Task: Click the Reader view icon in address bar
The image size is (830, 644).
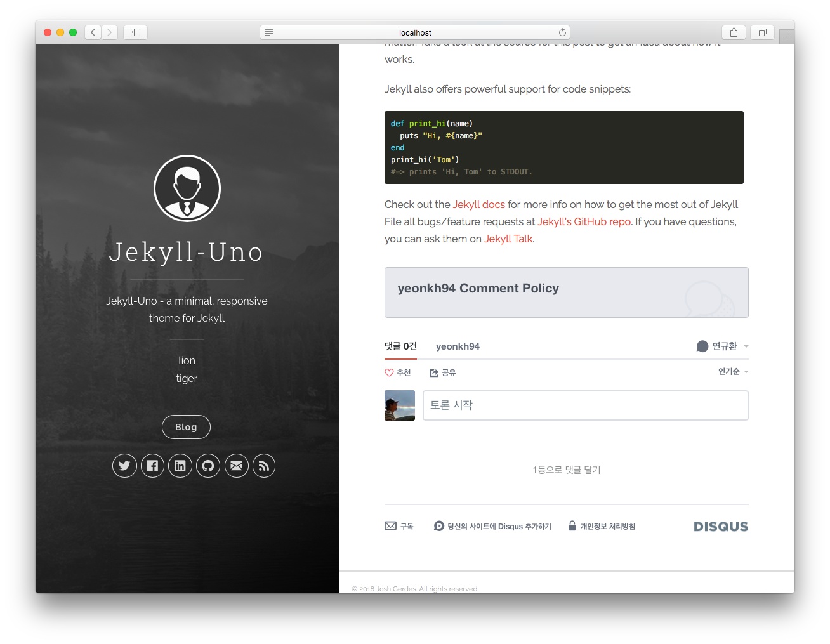Action: click(x=269, y=32)
